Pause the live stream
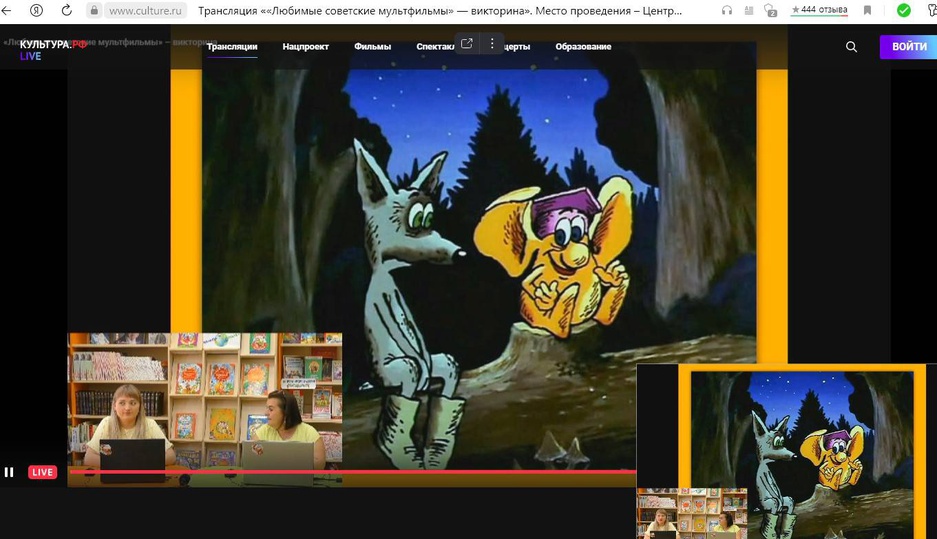The width and height of the screenshot is (937, 539). coord(9,472)
